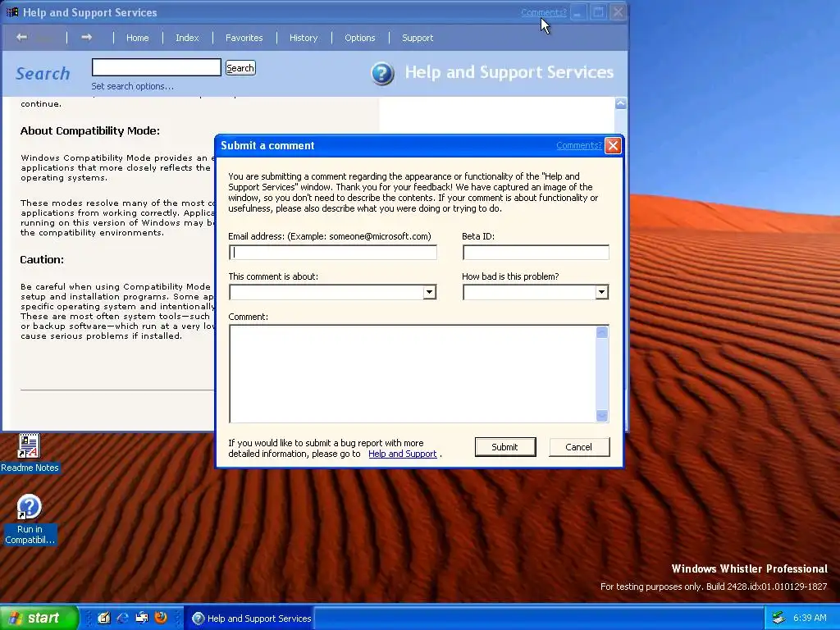Click the Help and Support Services title bar icon
Viewport: 840px width, 630px height.
pos(12,11)
